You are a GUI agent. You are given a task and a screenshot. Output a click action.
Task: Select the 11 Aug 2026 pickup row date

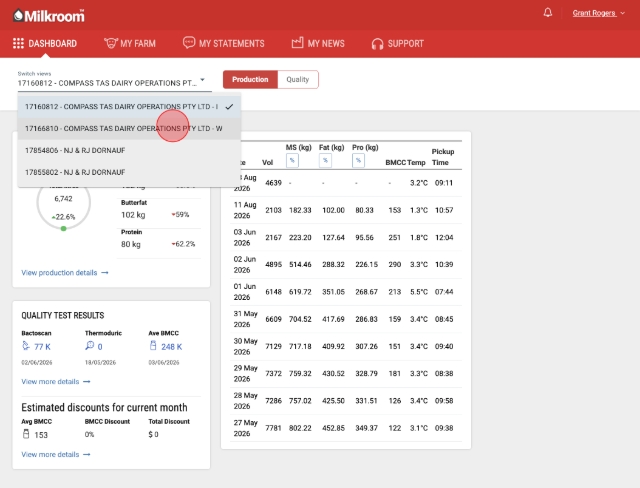pyautogui.click(x=245, y=210)
